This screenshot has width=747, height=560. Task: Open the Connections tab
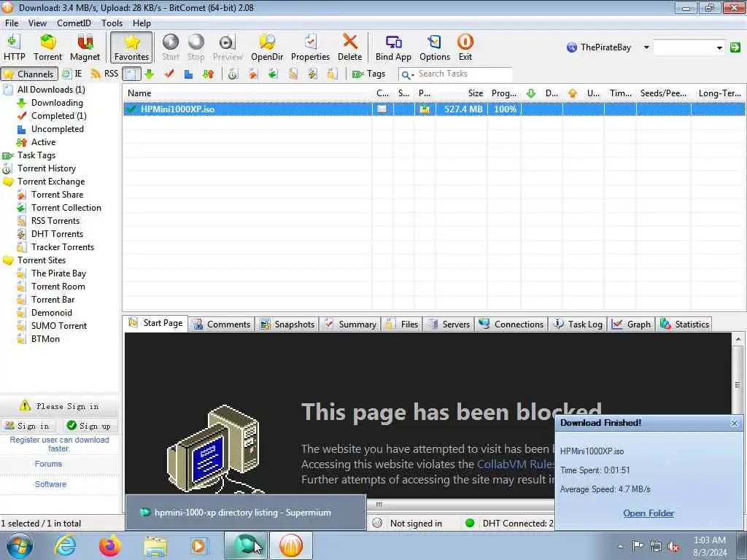[511, 324]
